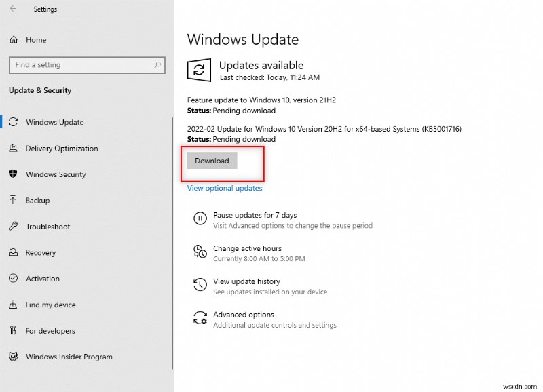This screenshot has height=392, width=543.
Task: Click the Windows Security shield icon
Action: (x=14, y=174)
